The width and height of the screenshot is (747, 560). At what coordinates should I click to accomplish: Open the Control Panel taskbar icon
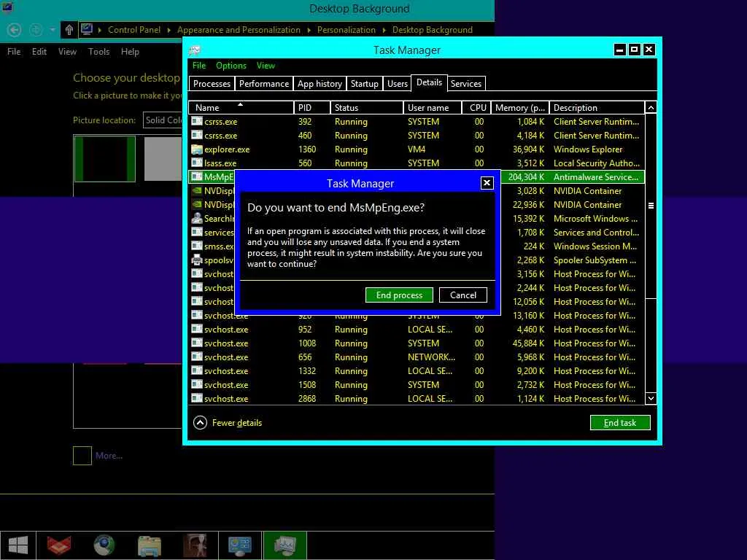click(239, 545)
